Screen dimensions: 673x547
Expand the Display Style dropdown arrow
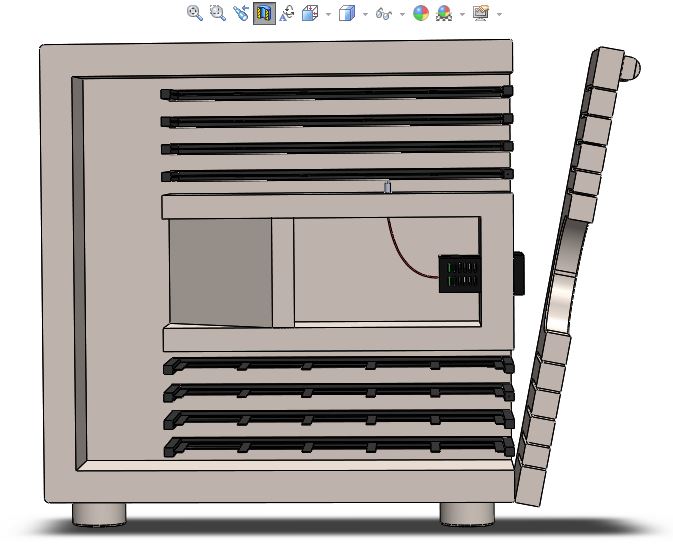click(365, 14)
